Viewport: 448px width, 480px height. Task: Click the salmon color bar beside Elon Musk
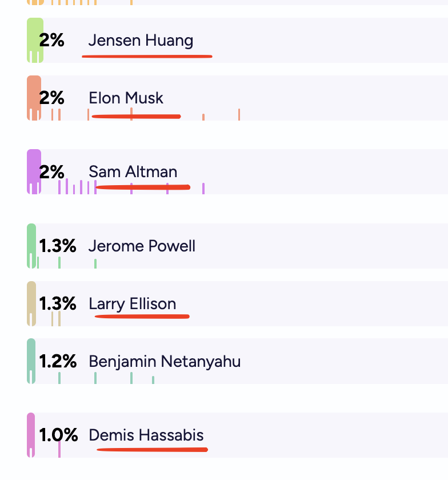point(34,98)
